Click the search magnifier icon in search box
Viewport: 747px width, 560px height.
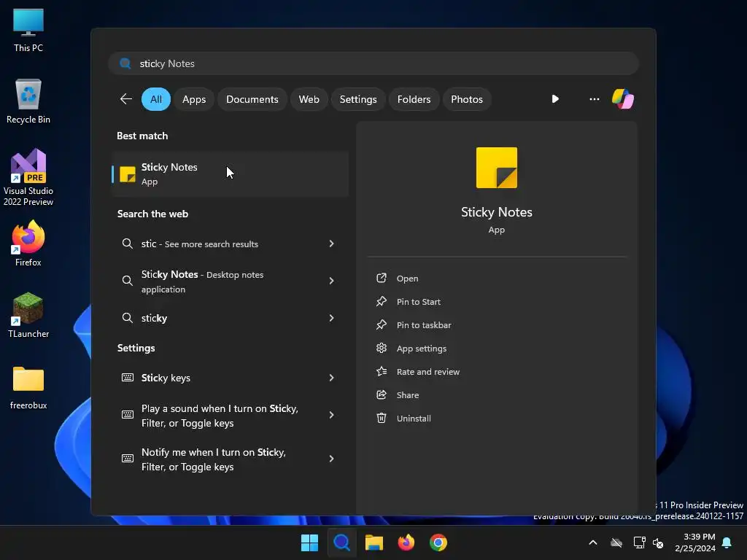coord(125,63)
